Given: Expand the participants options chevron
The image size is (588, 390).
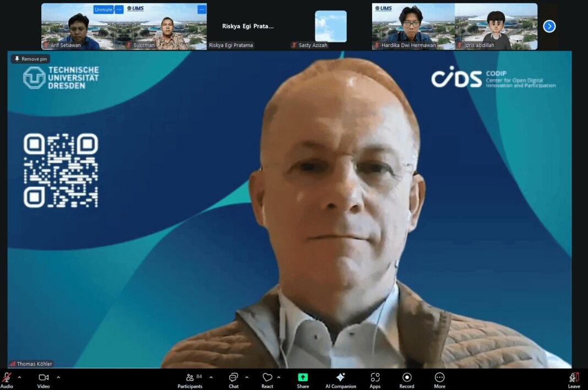Looking at the screenshot, I should click(x=211, y=377).
